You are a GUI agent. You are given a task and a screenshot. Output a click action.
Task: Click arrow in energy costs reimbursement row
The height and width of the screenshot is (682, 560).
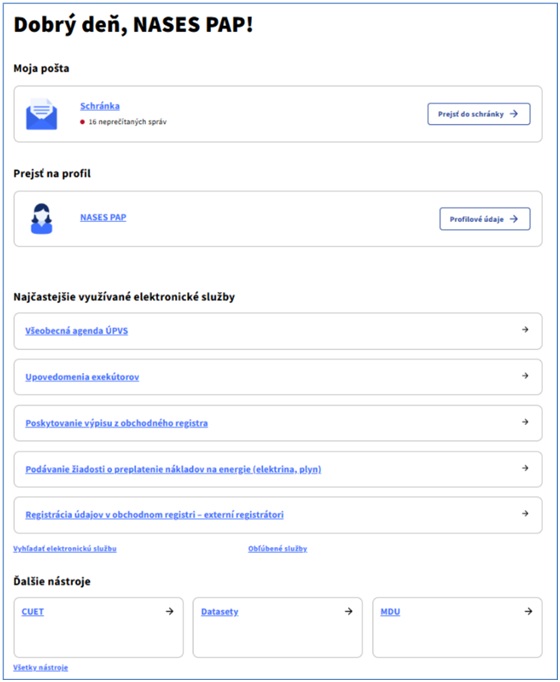click(x=525, y=468)
